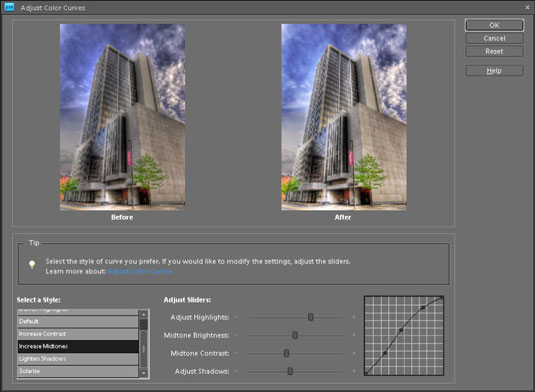Screen dimensions: 535x392
Task: Click the minus end of Midtone Brightness
Action: 236,335
